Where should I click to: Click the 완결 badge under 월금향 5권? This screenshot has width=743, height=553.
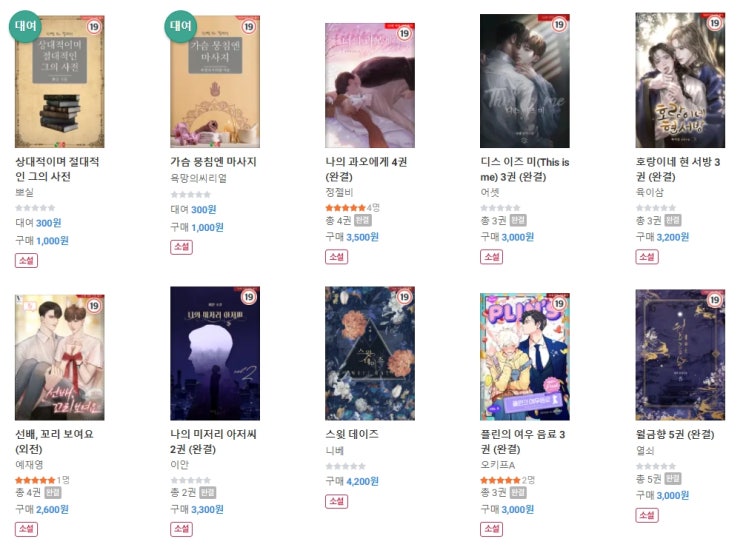tap(673, 479)
